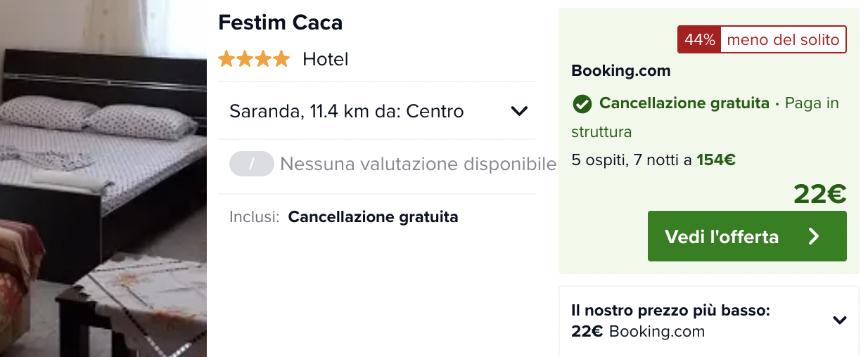Click the large 22€ price

pyautogui.click(x=819, y=193)
